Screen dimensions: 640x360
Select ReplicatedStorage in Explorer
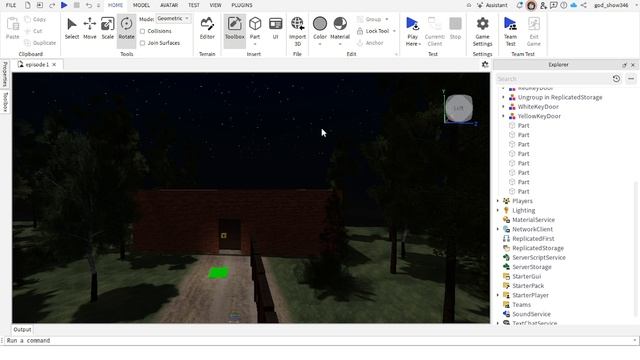[x=538, y=248]
